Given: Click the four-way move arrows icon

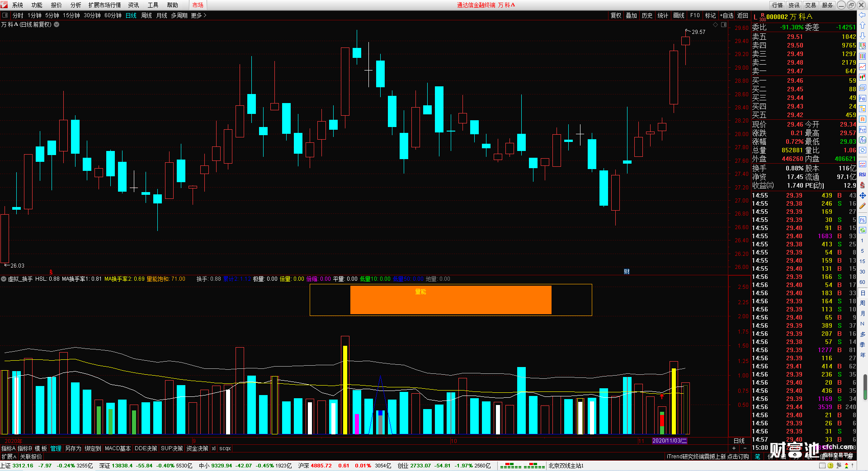Looking at the screenshot, I should tap(862, 195).
